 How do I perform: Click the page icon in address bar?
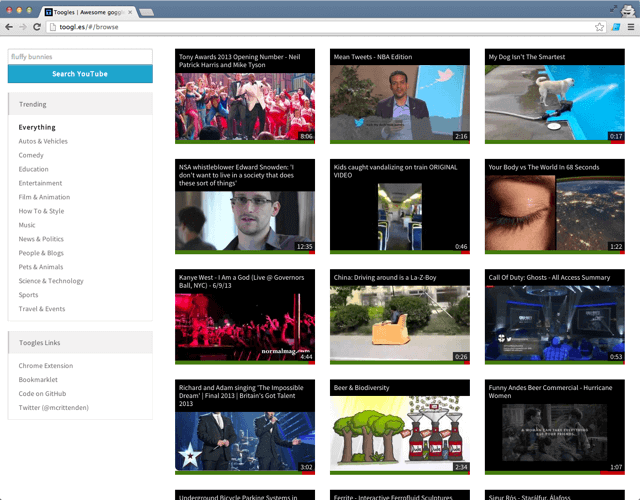tap(53, 27)
